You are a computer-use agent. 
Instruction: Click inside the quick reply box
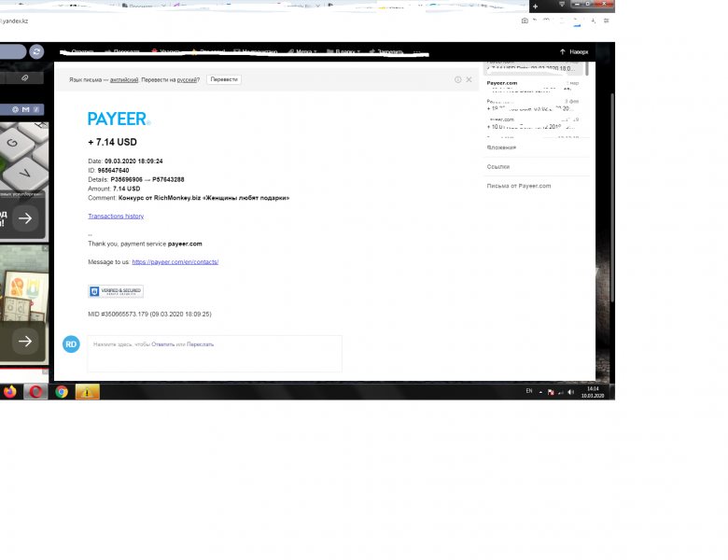pyautogui.click(x=215, y=354)
